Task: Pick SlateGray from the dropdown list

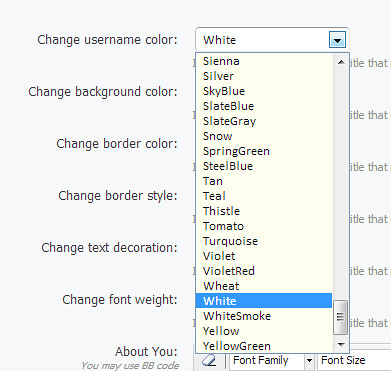Action: coord(264,121)
